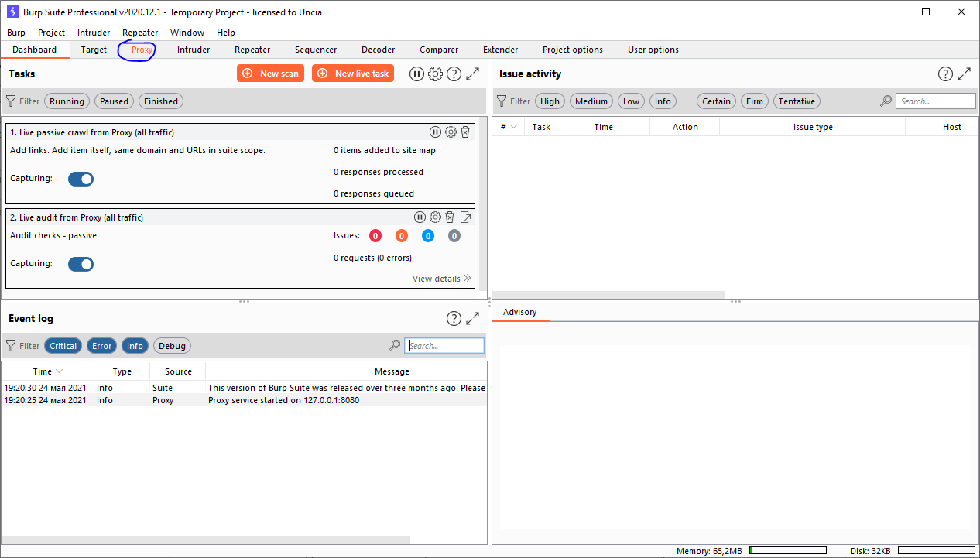Open the Project options tab
Screen dimensions: 980x558
[573, 50]
